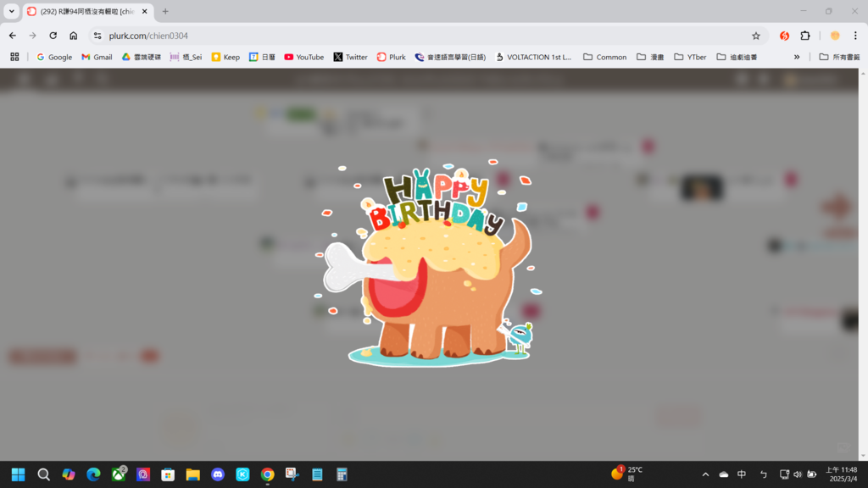Viewport: 868px width, 488px height.
Task: Open Microsoft Edge from the taskbar
Action: 93,474
